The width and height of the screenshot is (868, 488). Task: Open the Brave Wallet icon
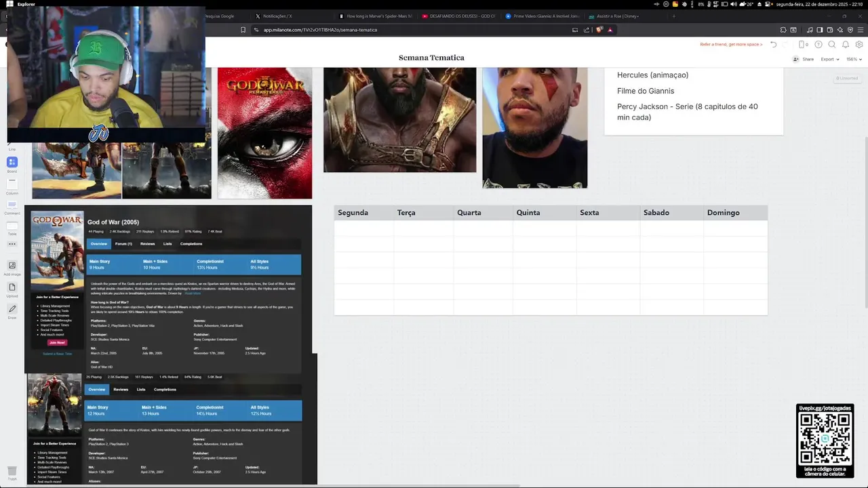tap(830, 30)
